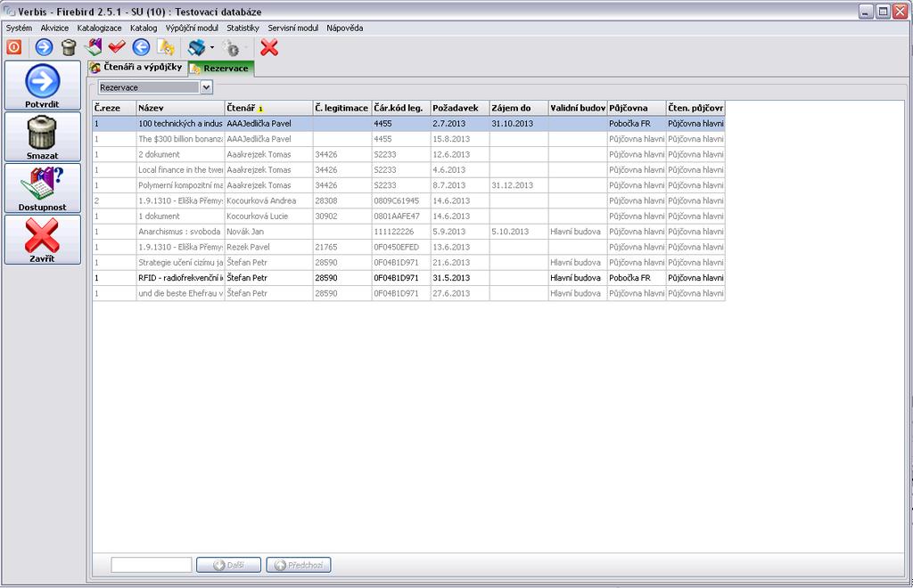Select row '100 technických a indus'
Viewport: 913px width, 588px height.
pyautogui.click(x=408, y=123)
